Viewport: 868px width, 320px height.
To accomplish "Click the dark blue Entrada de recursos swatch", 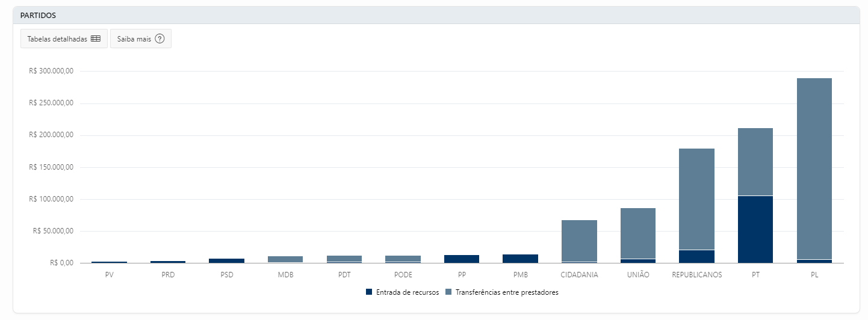I will [x=369, y=292].
